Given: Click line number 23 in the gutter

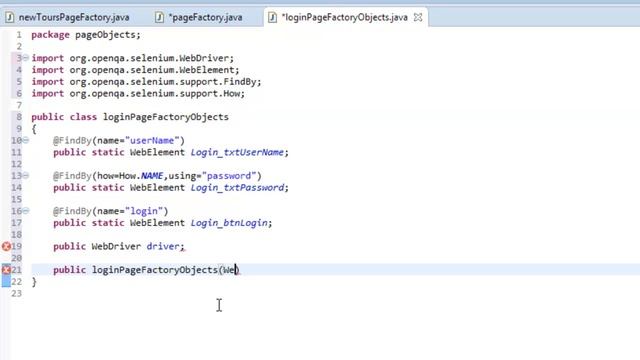Looking at the screenshot, I should tap(16, 293).
